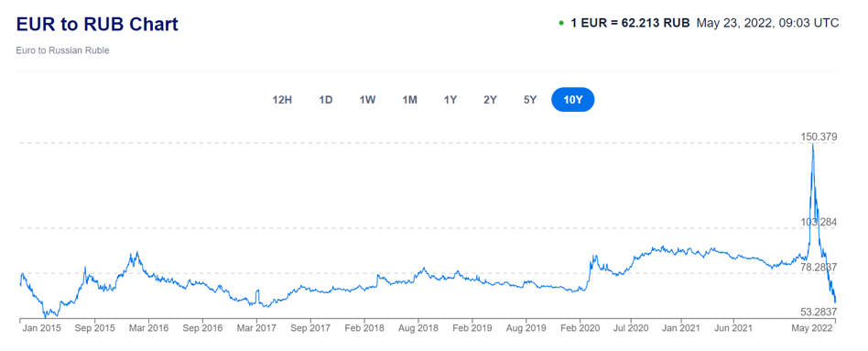
Task: Switch to the 1Y view
Action: click(450, 101)
